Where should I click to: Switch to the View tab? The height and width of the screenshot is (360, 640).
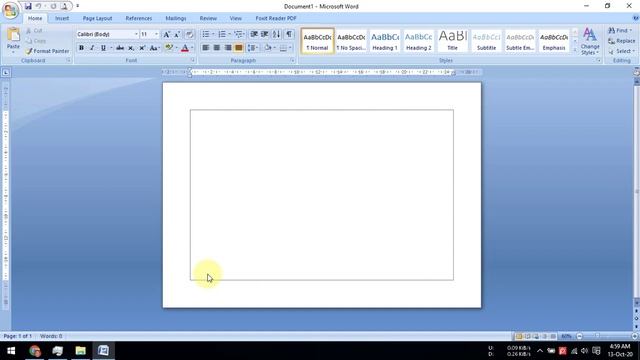236,18
